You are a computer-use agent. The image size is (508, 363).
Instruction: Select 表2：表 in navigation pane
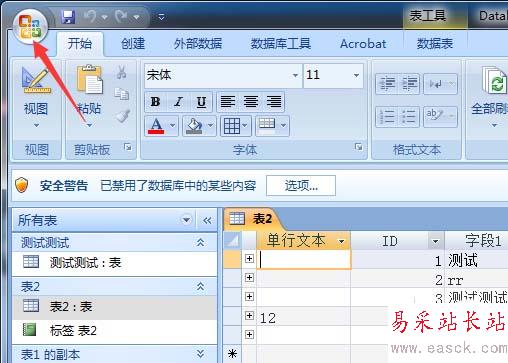pyautogui.click(x=115, y=307)
